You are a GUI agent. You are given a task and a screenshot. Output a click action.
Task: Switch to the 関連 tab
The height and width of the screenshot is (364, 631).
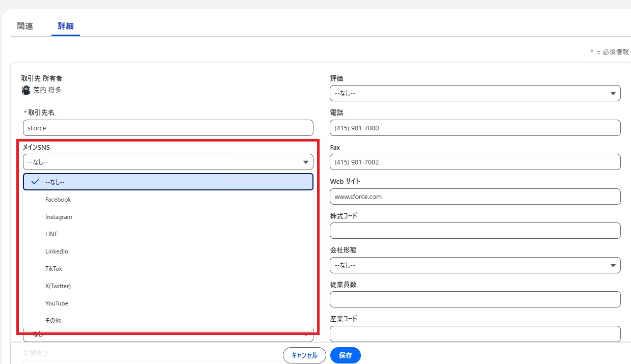pyautogui.click(x=25, y=26)
